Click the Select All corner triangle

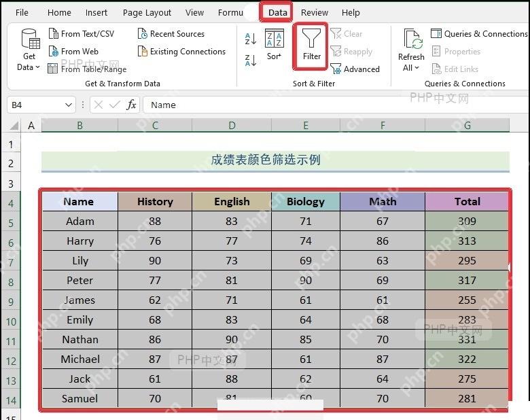click(14, 126)
